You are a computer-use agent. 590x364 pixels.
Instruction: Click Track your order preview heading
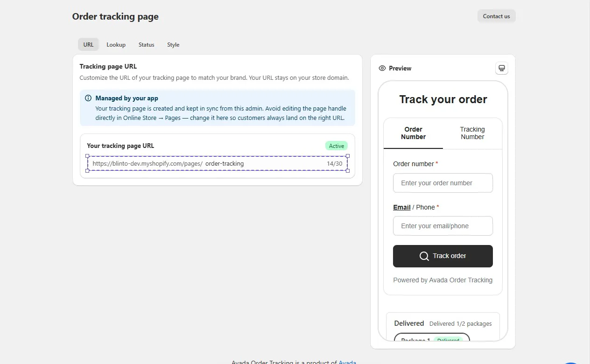443,99
